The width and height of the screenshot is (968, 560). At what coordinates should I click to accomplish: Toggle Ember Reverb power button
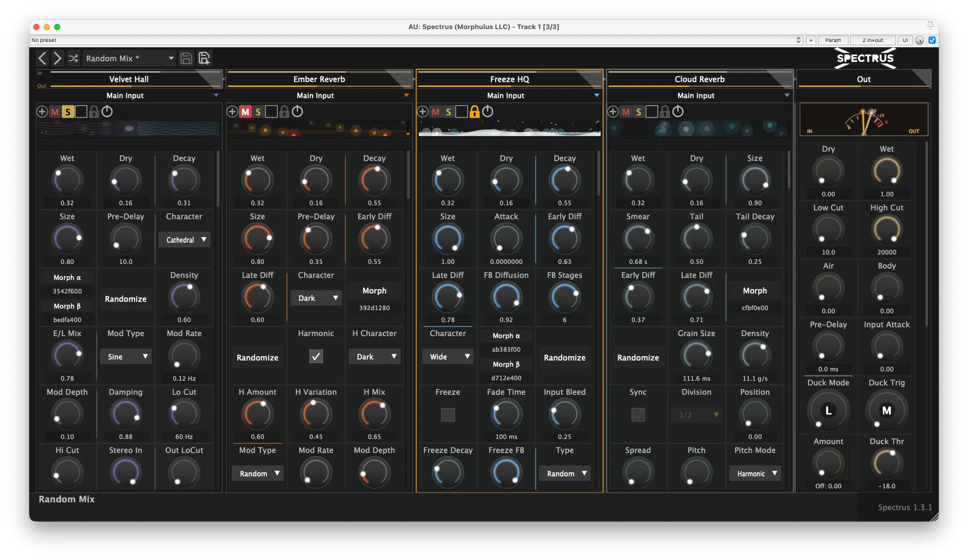pyautogui.click(x=297, y=111)
